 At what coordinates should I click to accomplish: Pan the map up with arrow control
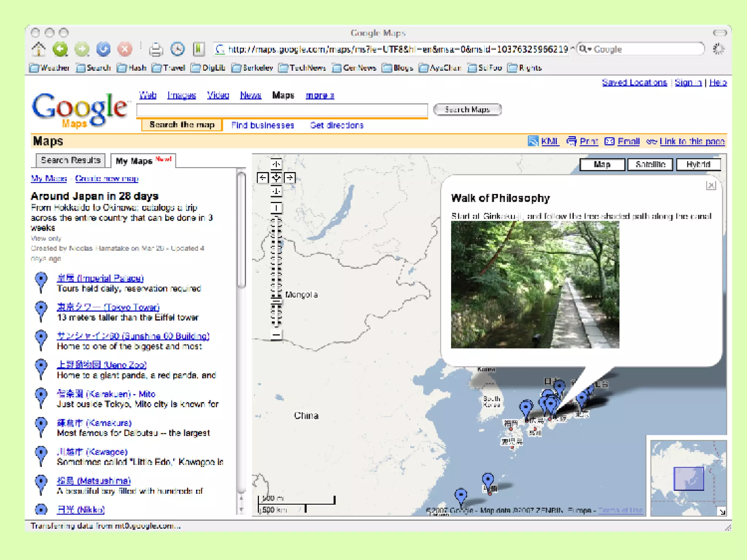click(276, 164)
